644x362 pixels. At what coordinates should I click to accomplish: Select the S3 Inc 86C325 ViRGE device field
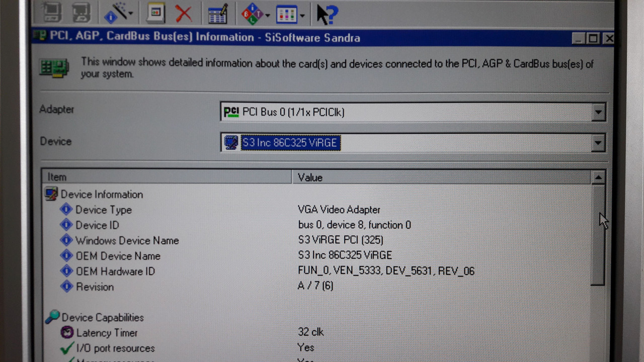tap(413, 143)
